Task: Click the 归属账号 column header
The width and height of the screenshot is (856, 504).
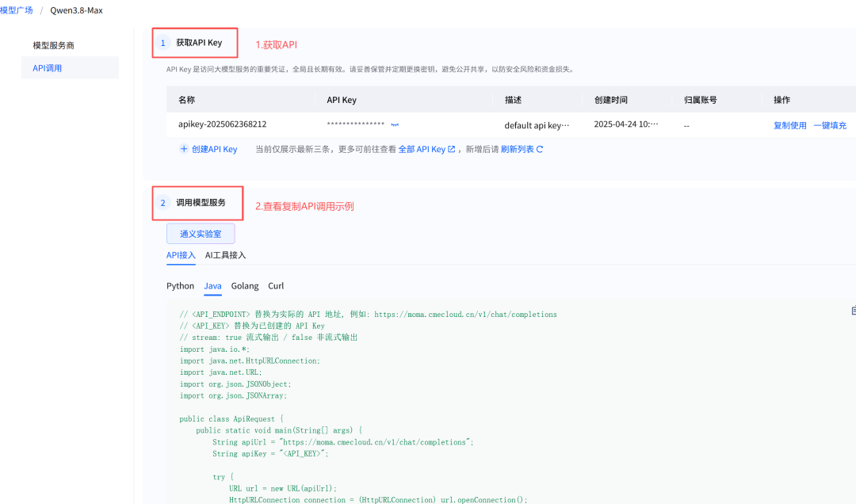Action: [x=700, y=100]
